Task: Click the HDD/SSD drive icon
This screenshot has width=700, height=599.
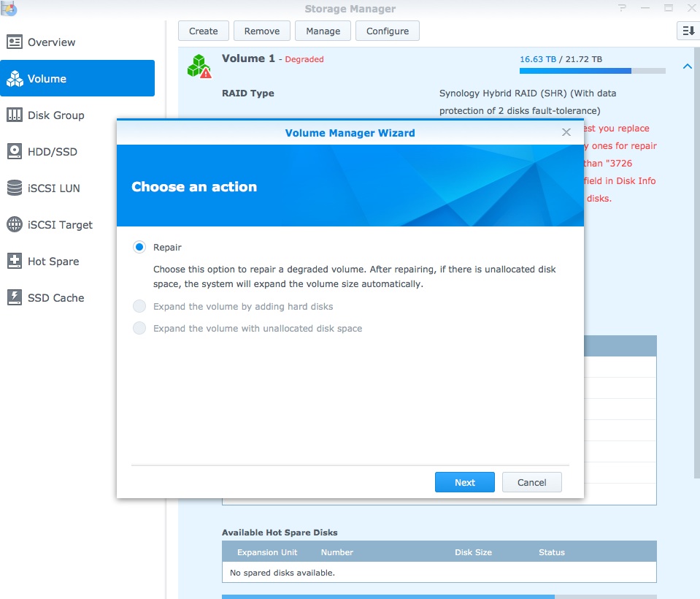Action: tap(15, 151)
